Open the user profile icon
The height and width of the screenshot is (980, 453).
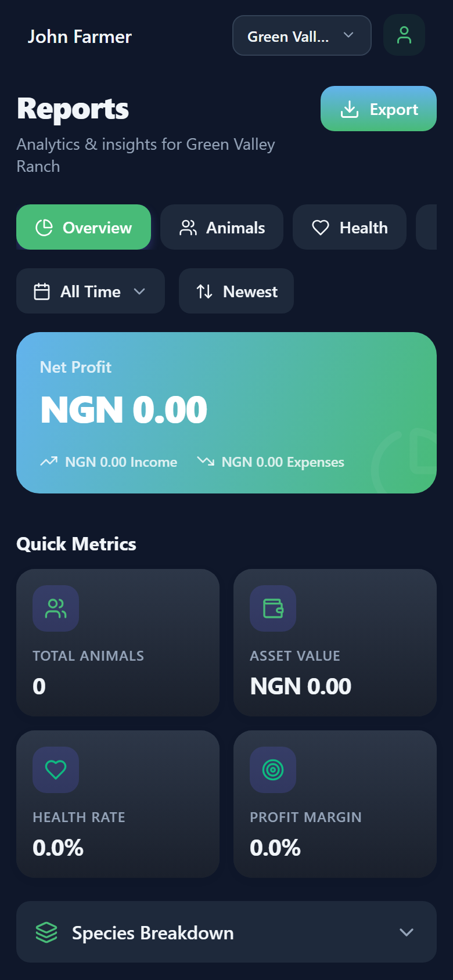(404, 35)
